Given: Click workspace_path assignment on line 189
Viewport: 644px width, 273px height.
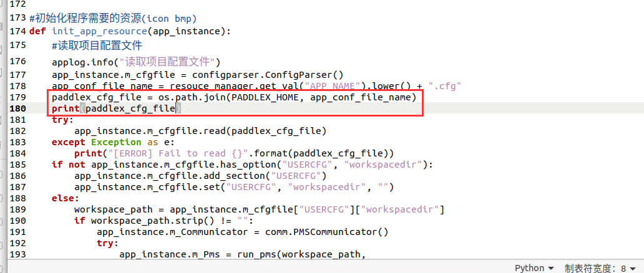Looking at the screenshot, I should point(260,210).
